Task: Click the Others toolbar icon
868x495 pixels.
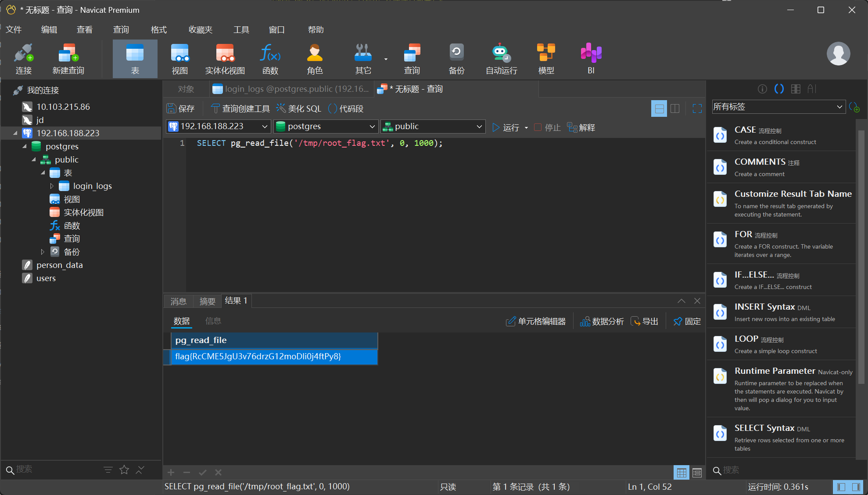Action: (363, 59)
